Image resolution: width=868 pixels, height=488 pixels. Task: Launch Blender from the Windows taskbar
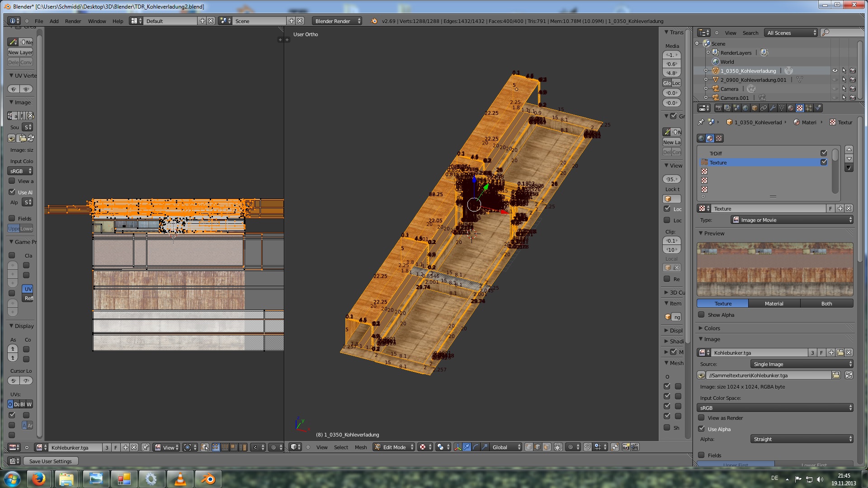tap(208, 479)
